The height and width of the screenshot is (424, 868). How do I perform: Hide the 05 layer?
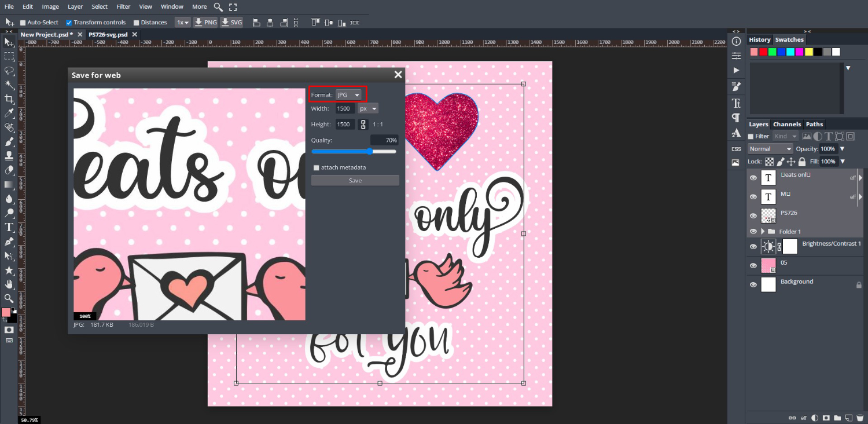click(x=753, y=266)
